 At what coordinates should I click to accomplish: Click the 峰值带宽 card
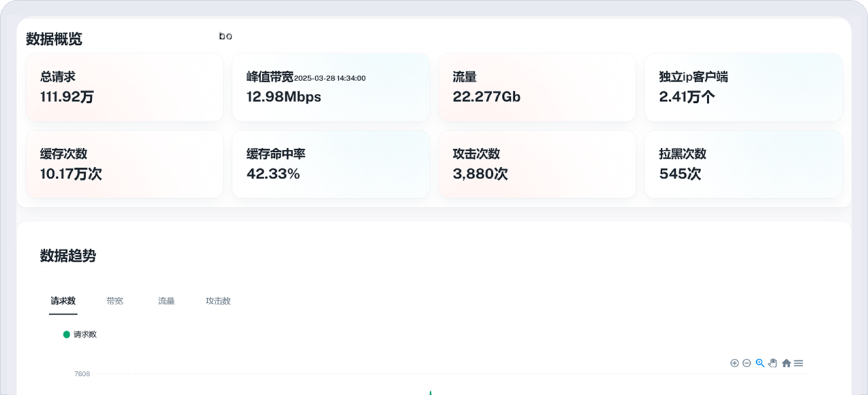click(331, 87)
